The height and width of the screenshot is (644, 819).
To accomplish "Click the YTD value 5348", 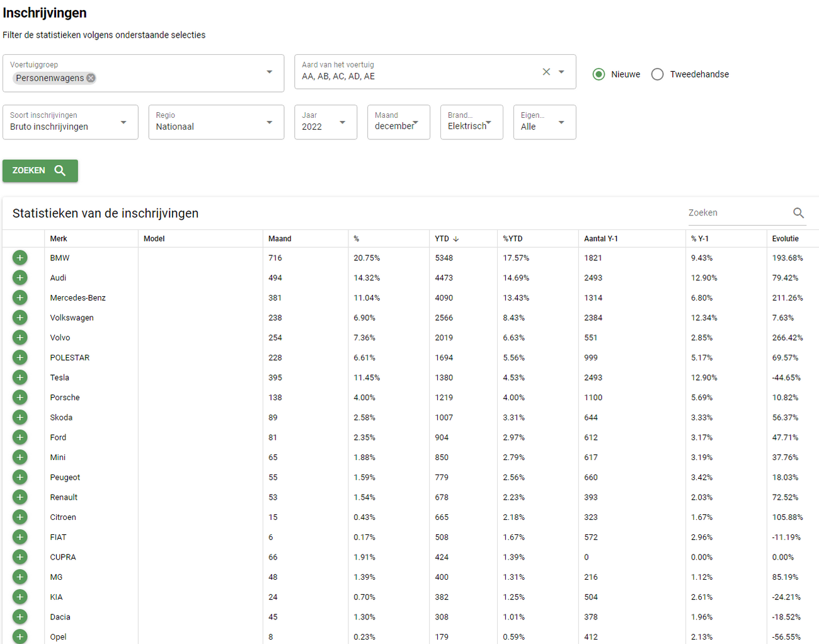I will point(444,258).
